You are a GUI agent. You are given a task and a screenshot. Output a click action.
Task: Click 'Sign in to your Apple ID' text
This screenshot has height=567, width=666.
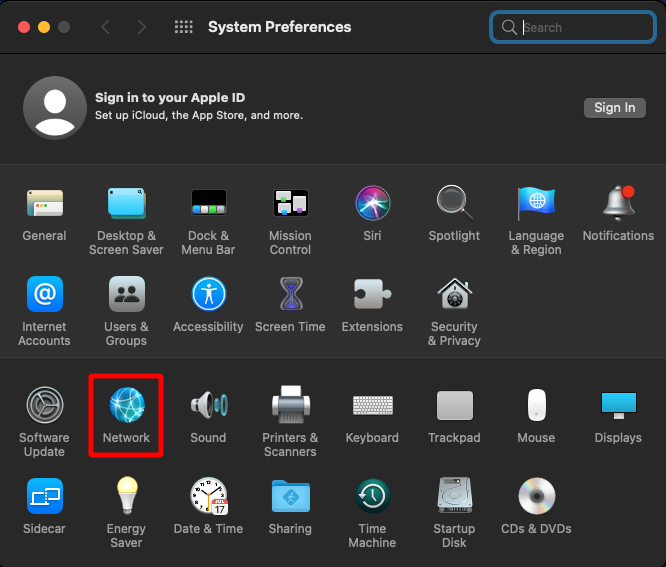point(170,98)
